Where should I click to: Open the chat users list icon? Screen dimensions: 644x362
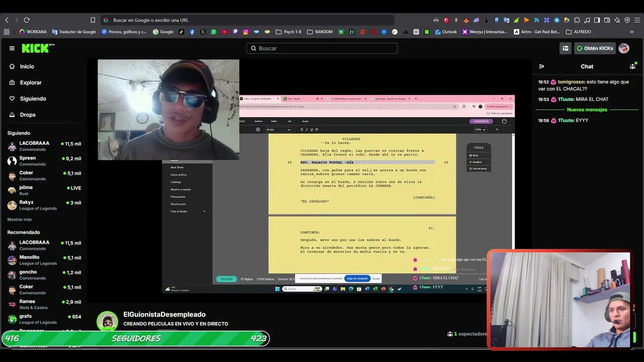tap(633, 66)
